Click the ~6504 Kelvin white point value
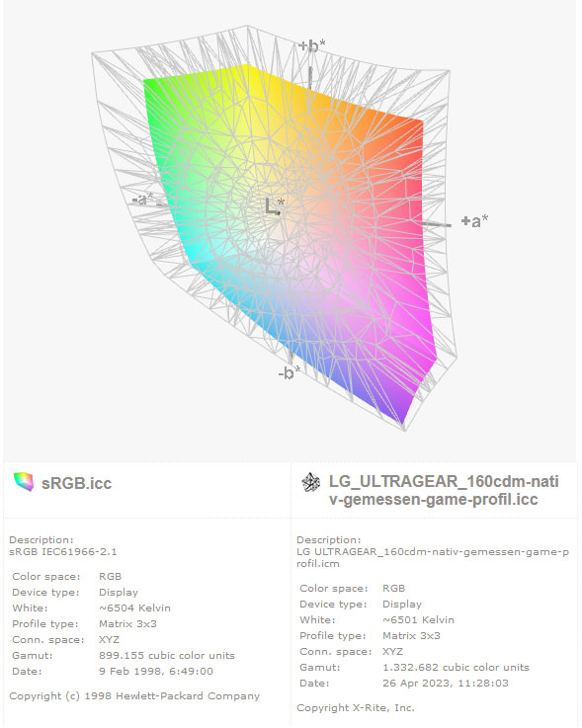Screen dimensions: 582x728 [134, 607]
